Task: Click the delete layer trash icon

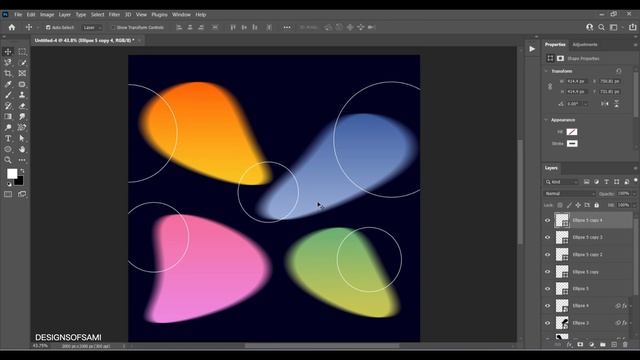Action: click(x=625, y=345)
